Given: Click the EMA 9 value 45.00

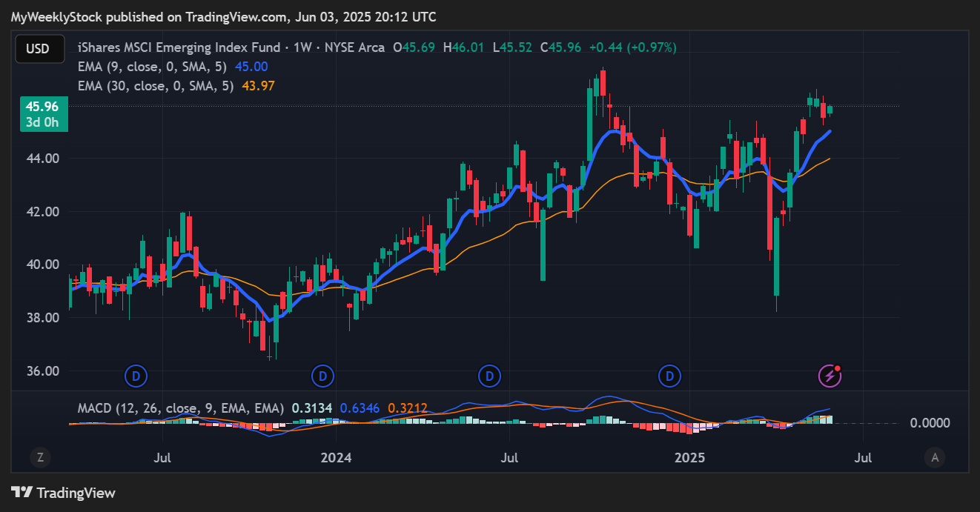Looking at the screenshot, I should click(251, 67).
